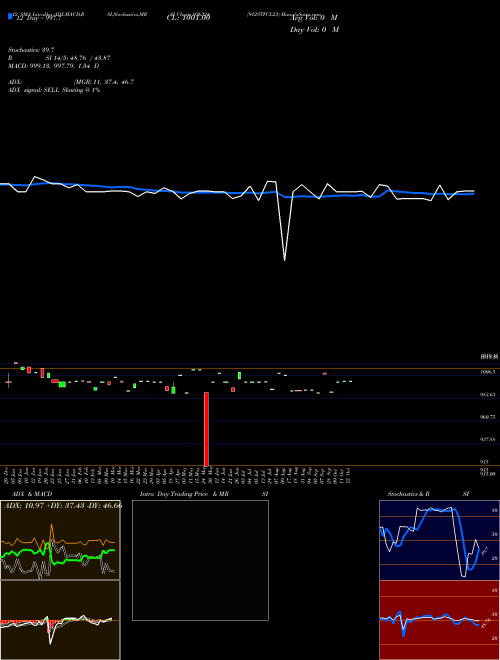500x660 pixels.
Task: Click the 12 Day = 997.7 legend text
Action: (x=38, y=18)
